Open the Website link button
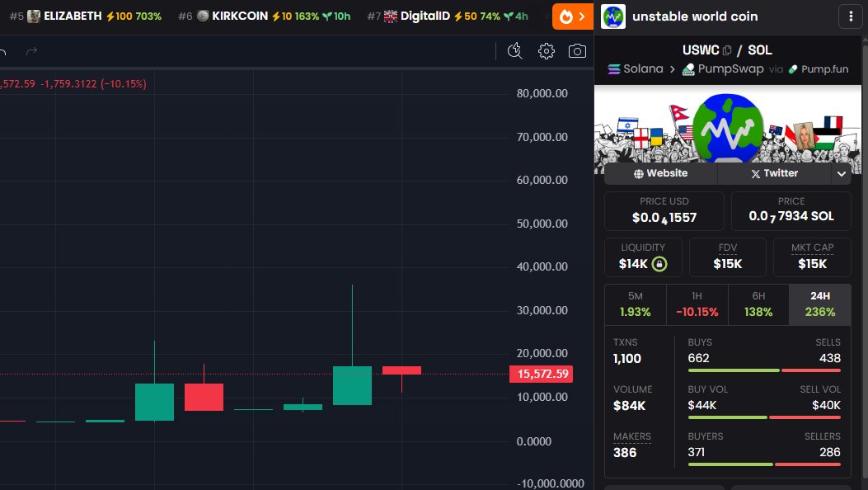Image resolution: width=868 pixels, height=490 pixels. click(660, 173)
